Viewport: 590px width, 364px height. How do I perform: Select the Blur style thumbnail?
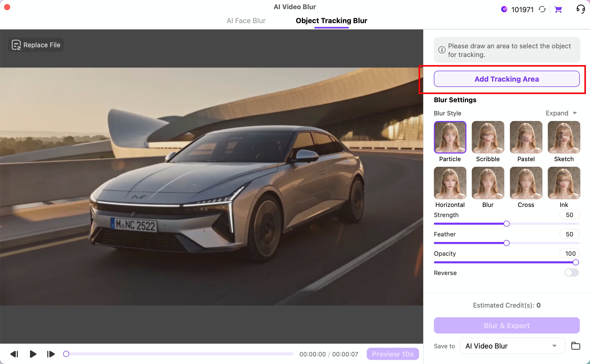pyautogui.click(x=488, y=183)
